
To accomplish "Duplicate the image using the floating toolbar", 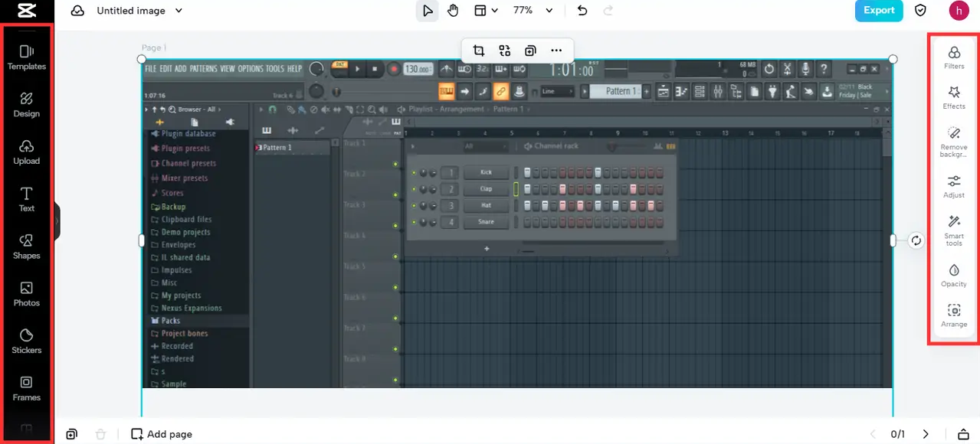I will click(x=530, y=51).
